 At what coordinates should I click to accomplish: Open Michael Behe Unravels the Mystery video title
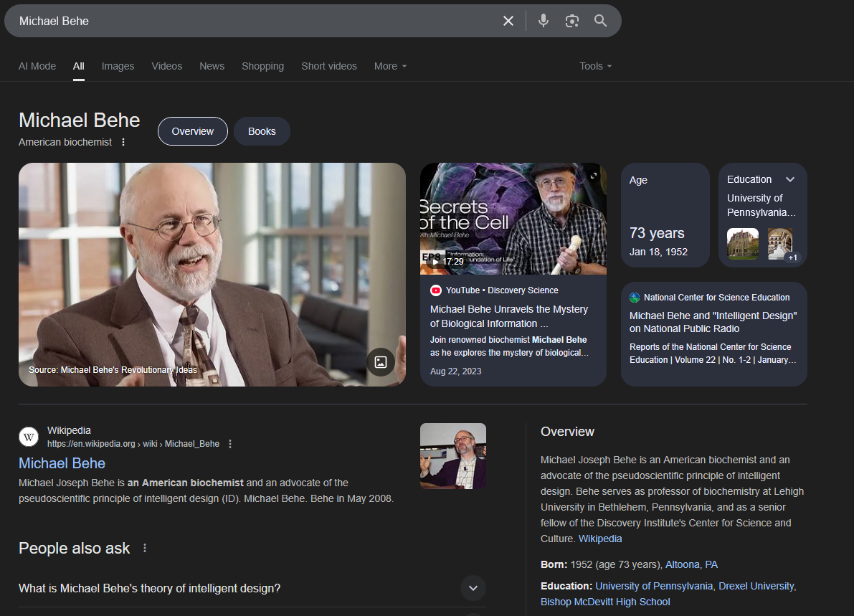click(508, 316)
